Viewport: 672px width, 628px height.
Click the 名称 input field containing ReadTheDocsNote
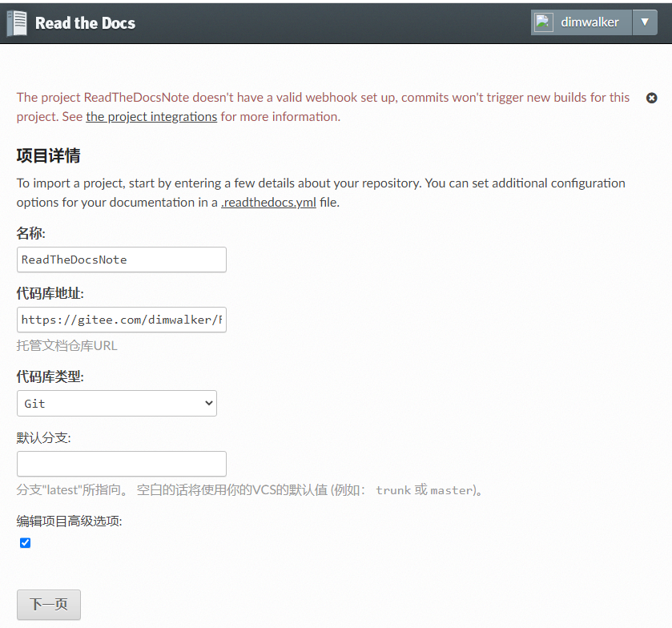coord(122,260)
